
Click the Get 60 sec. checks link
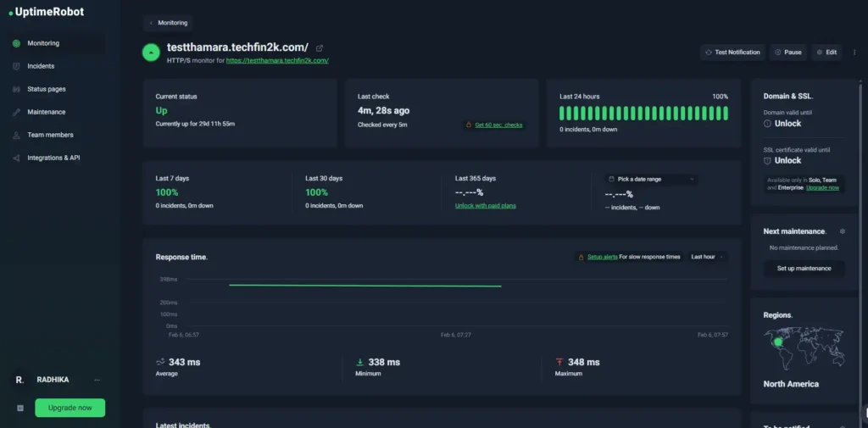click(x=498, y=125)
